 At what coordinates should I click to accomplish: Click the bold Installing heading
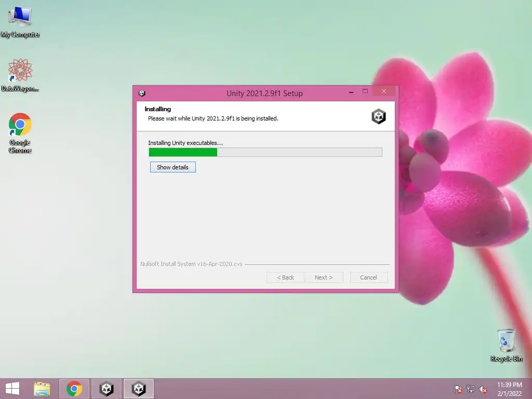[x=158, y=109]
